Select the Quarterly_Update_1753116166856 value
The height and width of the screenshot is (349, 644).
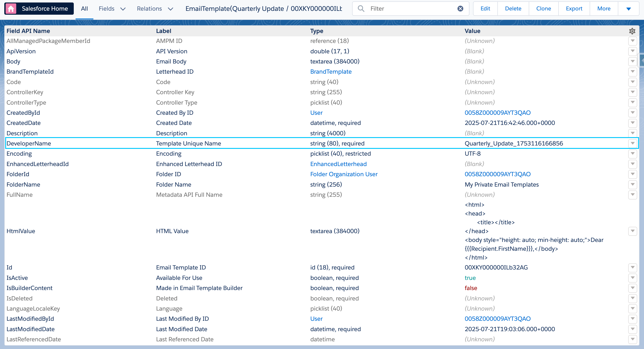point(514,144)
